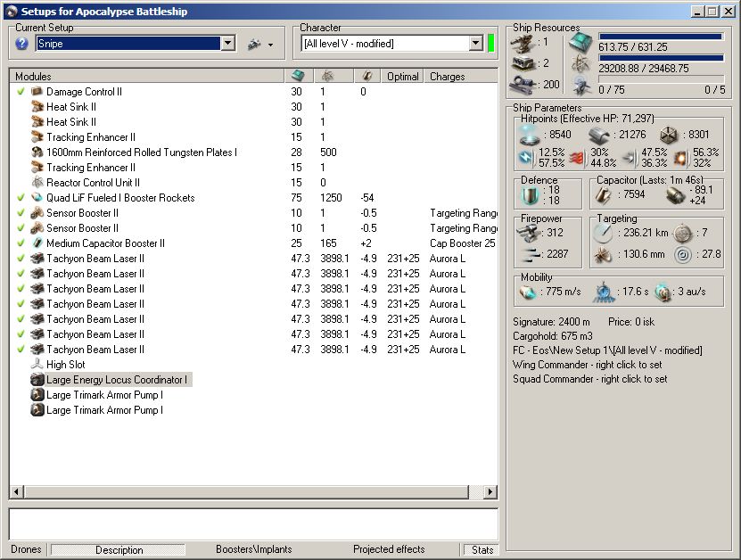Open the ship setup actions icon menu
Viewport: 741px width, 560px height.
(259, 44)
